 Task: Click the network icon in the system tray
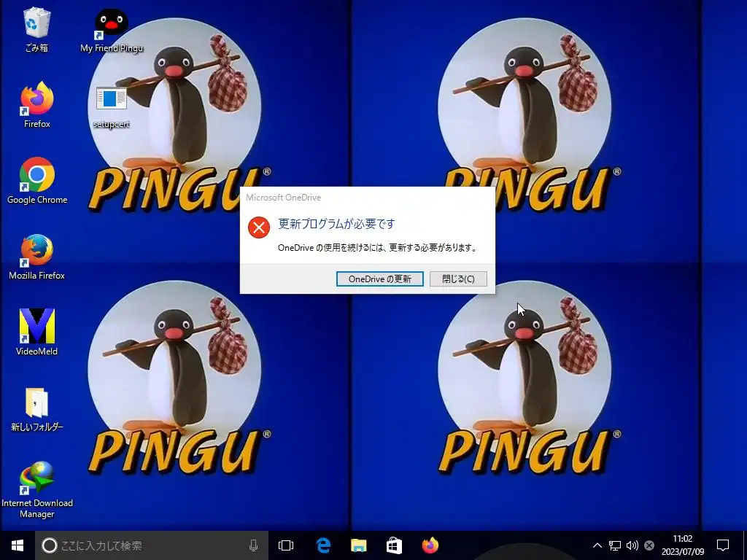[614, 545]
